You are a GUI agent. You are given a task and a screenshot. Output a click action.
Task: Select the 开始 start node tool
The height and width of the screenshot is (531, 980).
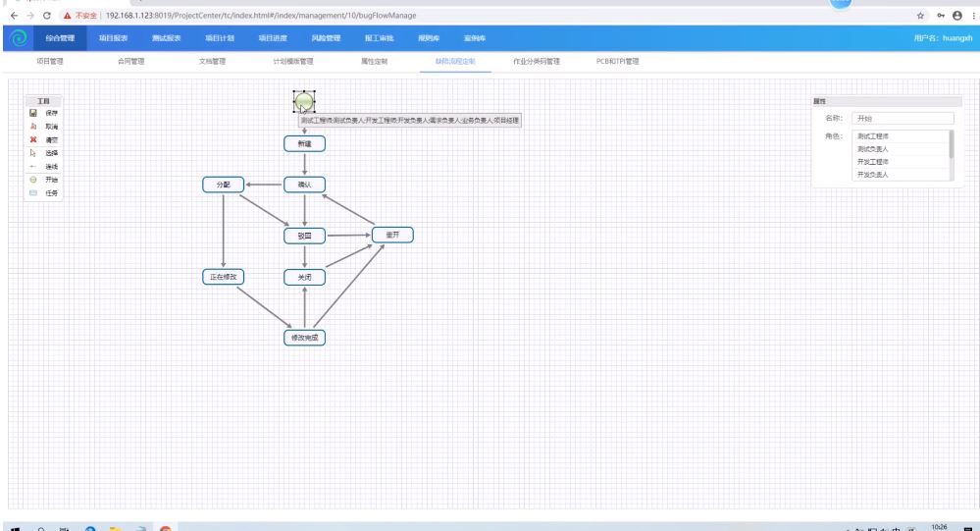pos(33,180)
